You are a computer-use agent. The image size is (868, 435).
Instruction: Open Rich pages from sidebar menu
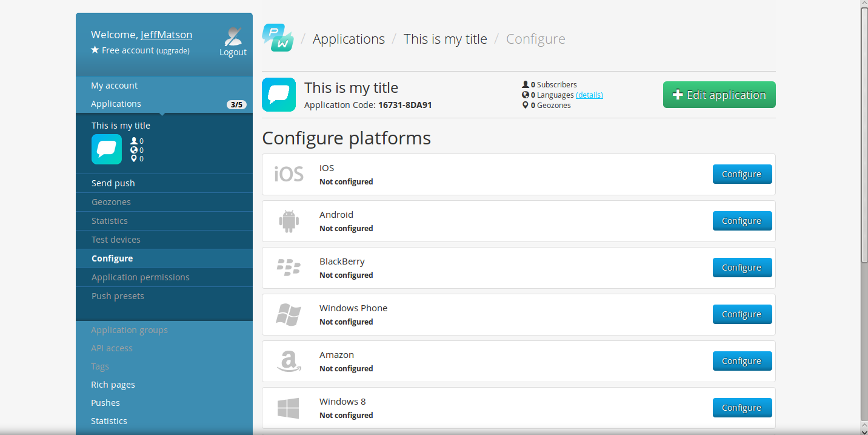113,385
